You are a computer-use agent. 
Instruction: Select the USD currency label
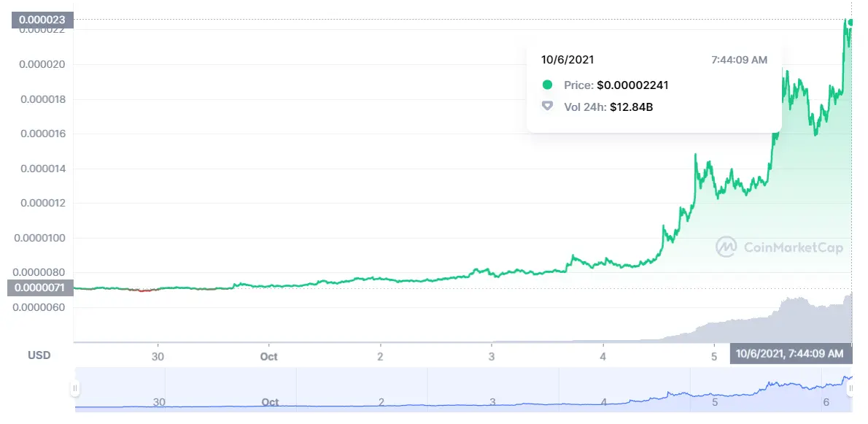click(40, 356)
